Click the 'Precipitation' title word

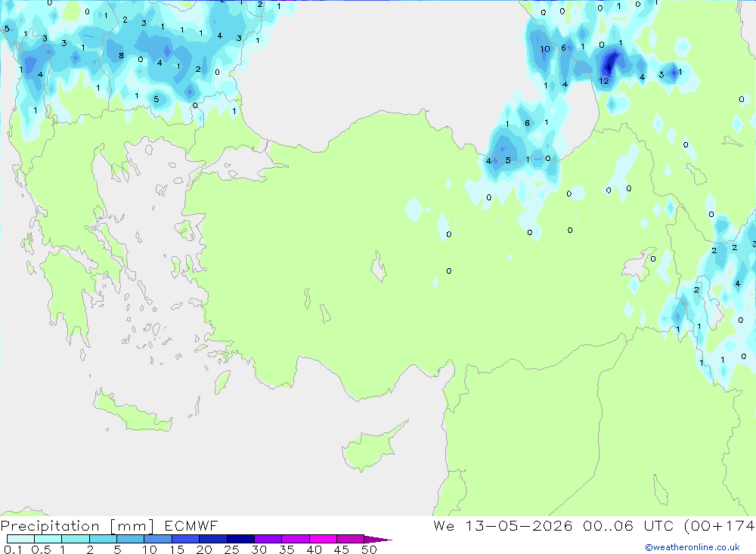[50, 526]
